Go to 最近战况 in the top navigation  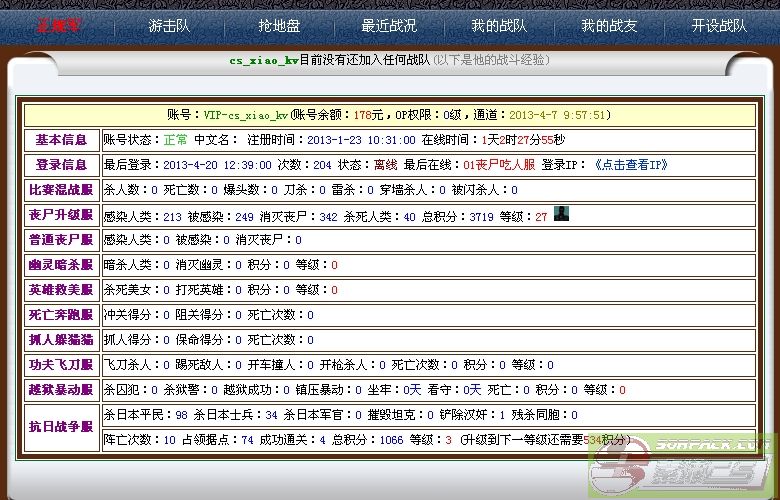[x=389, y=26]
